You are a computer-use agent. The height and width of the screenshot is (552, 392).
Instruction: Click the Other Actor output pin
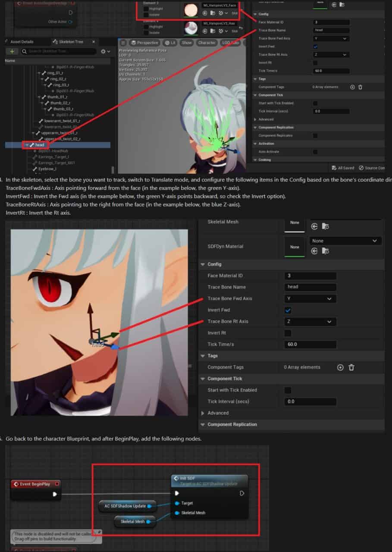pyautogui.click(x=70, y=22)
